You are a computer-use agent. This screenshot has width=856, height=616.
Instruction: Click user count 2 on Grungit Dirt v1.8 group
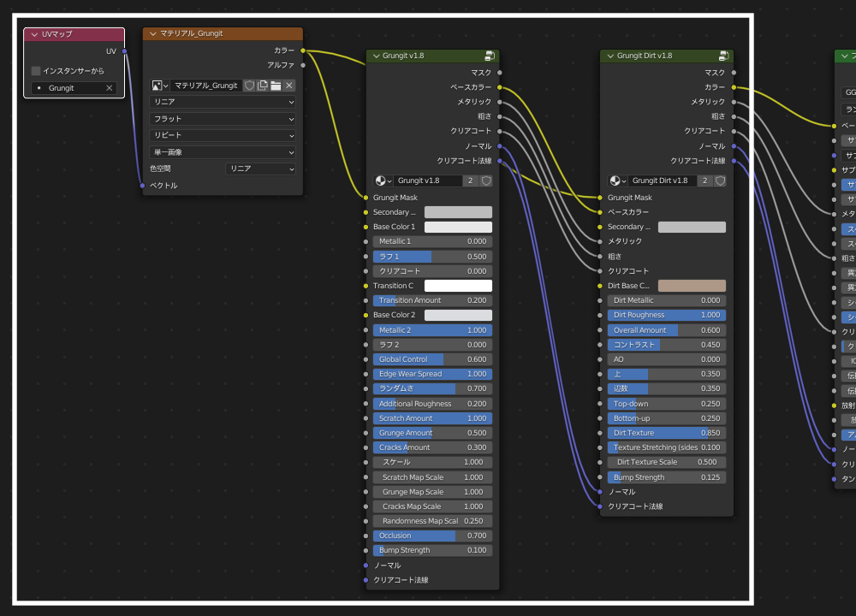click(x=704, y=181)
